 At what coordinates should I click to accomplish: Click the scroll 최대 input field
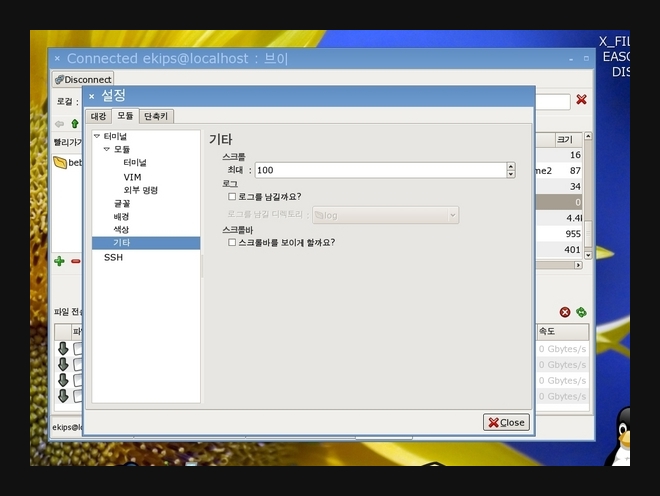[378, 170]
